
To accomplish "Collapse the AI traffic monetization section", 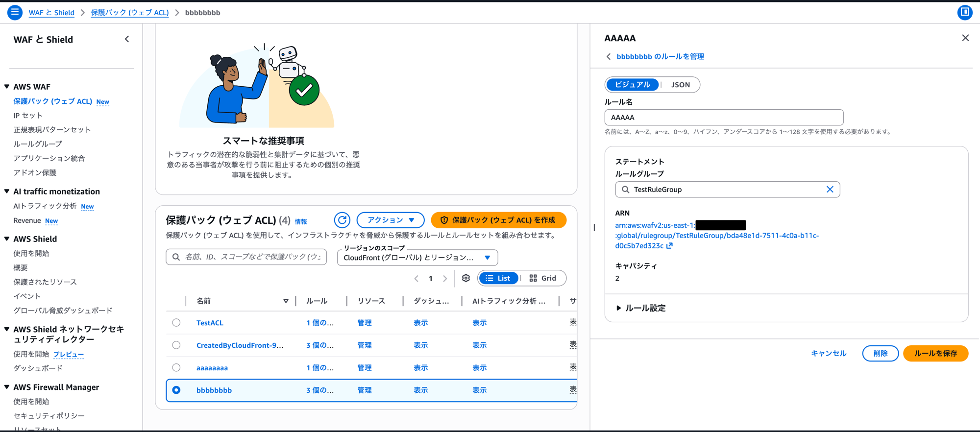I will point(7,192).
